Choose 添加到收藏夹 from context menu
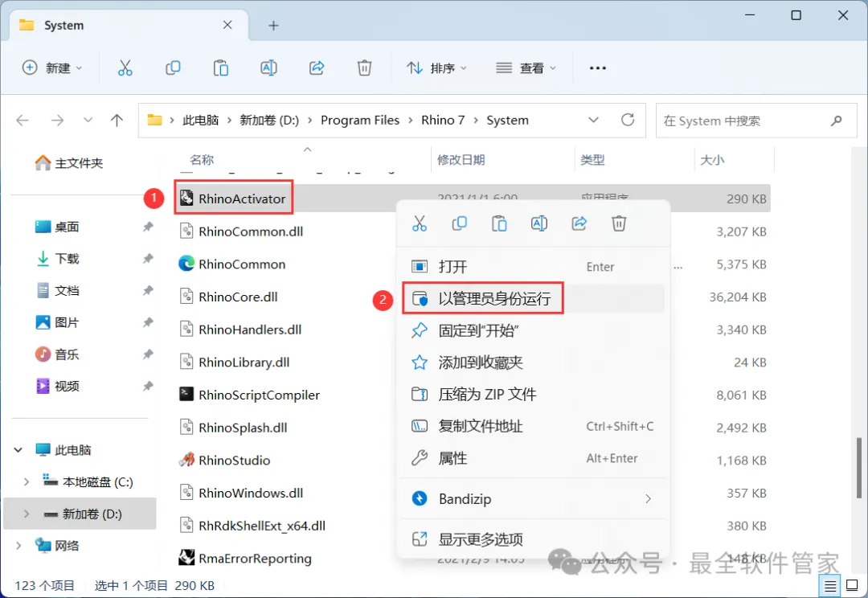The image size is (868, 598). tap(533, 362)
